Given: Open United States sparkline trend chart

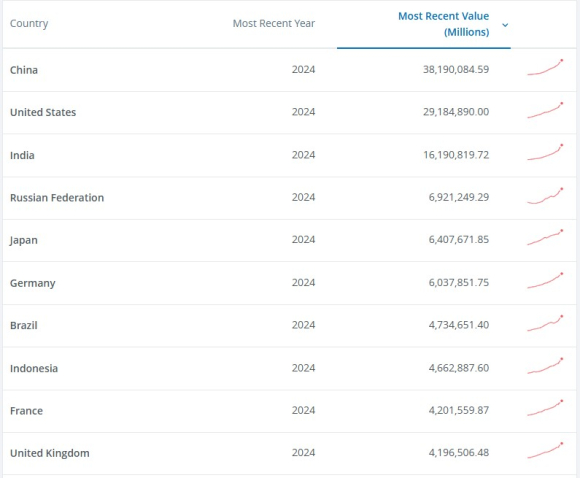Looking at the screenshot, I should point(545,110).
